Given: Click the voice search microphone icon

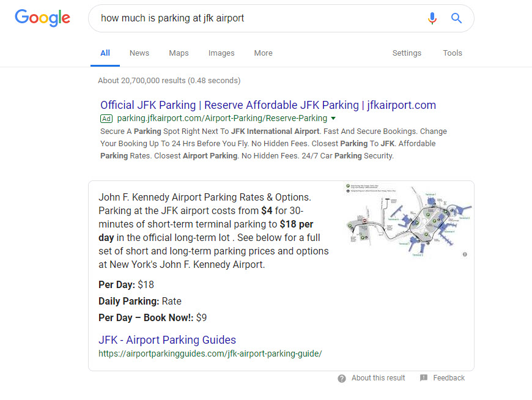Looking at the screenshot, I should click(x=432, y=18).
